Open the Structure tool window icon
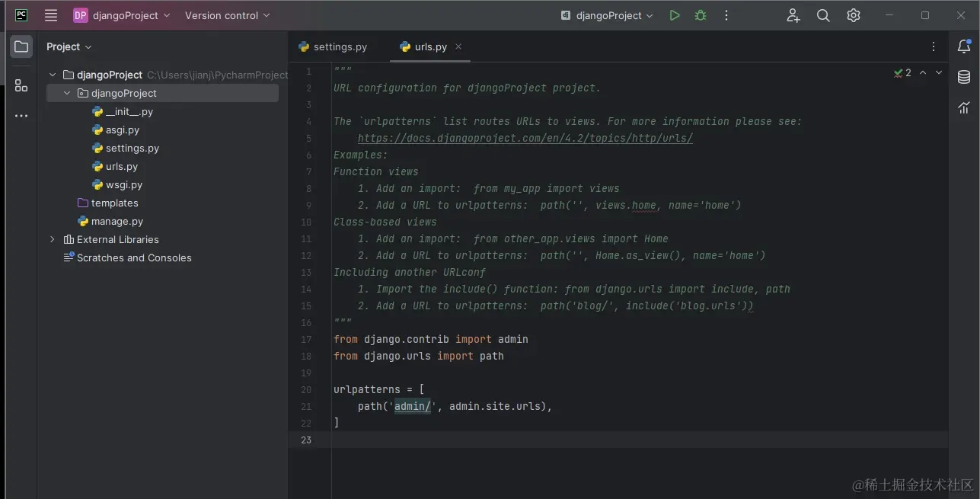The image size is (980, 499). pyautogui.click(x=21, y=86)
